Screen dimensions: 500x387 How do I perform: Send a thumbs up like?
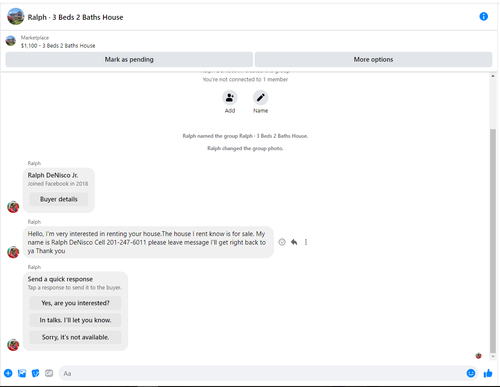pos(488,373)
